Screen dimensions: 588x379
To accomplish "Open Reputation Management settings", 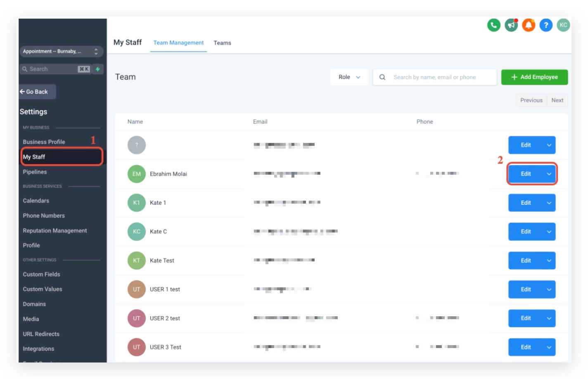I will click(x=55, y=230).
